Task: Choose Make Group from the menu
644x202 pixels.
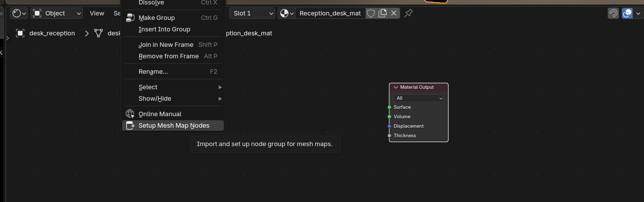Action: pyautogui.click(x=157, y=18)
